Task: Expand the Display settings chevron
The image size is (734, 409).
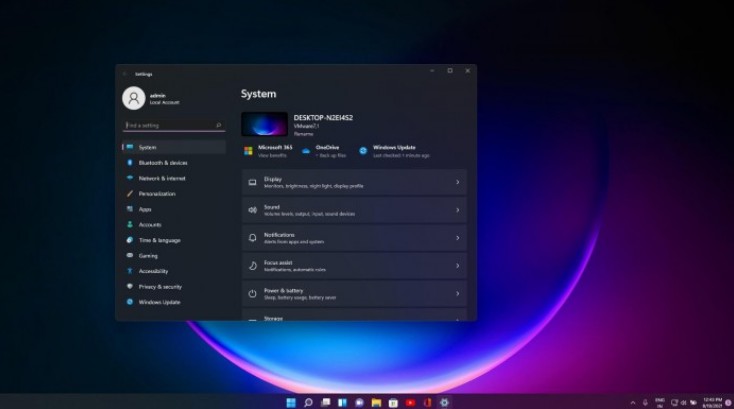Action: [457, 182]
